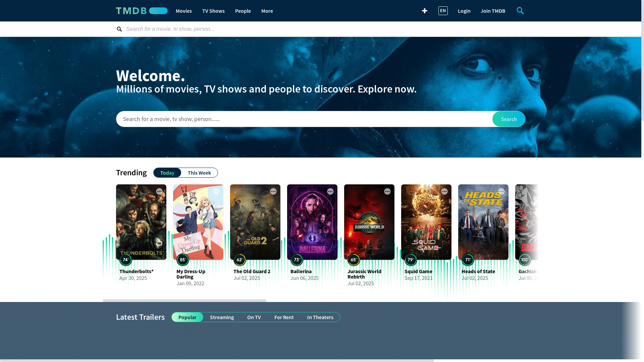Image resolution: width=644 pixels, height=362 pixels.
Task: Open options menu on Squid Game poster
Action: click(444, 191)
